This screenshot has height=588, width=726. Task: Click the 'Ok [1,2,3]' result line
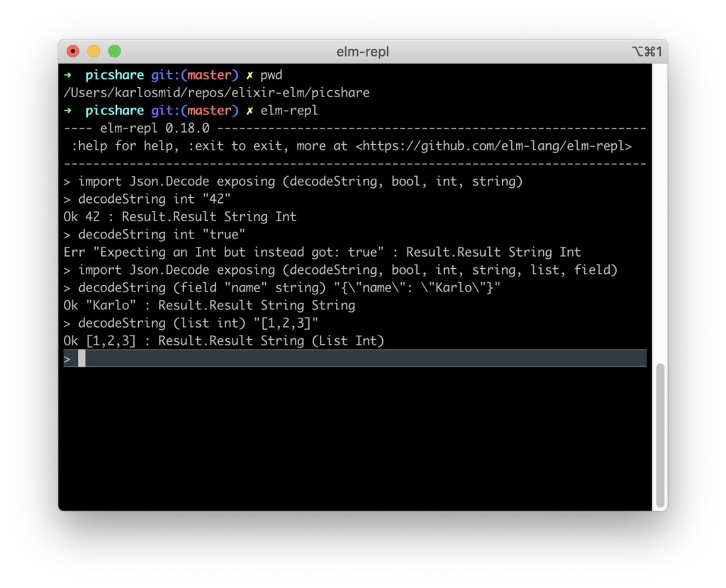pyautogui.click(x=224, y=341)
